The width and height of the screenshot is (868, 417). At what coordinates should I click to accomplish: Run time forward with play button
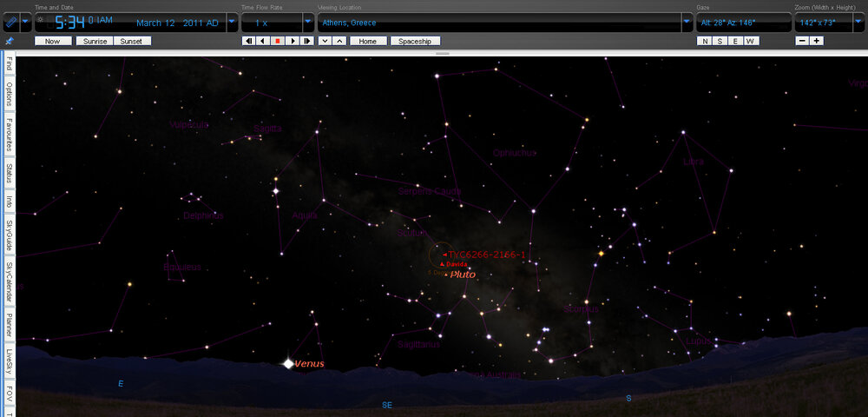(x=293, y=41)
